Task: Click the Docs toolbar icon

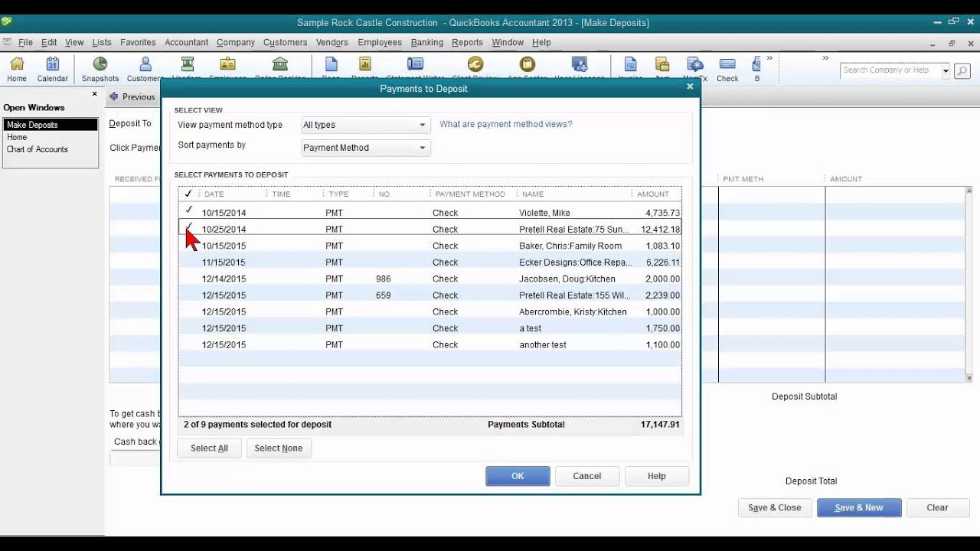Action: point(331,67)
